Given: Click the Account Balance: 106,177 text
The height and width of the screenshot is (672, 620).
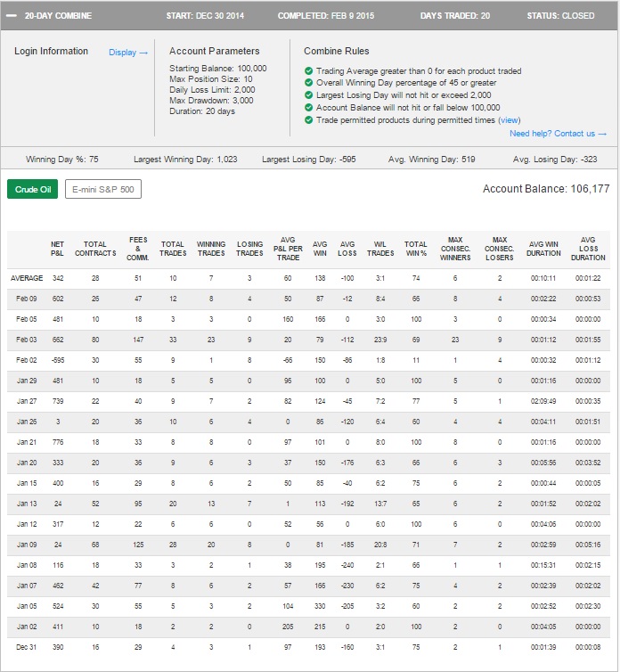Looking at the screenshot, I should point(546,189).
